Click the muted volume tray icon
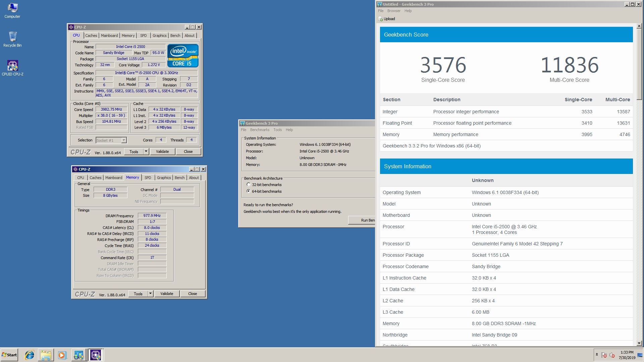This screenshot has width=644, height=362. [612, 355]
